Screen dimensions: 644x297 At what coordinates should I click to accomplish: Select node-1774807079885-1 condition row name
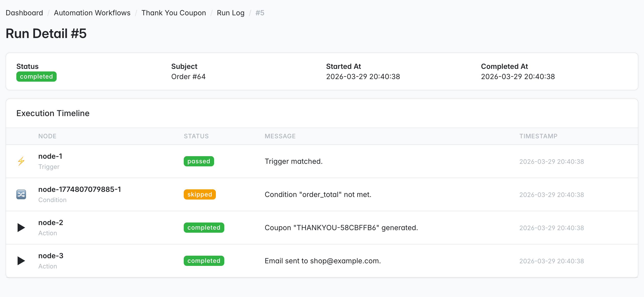click(x=80, y=189)
